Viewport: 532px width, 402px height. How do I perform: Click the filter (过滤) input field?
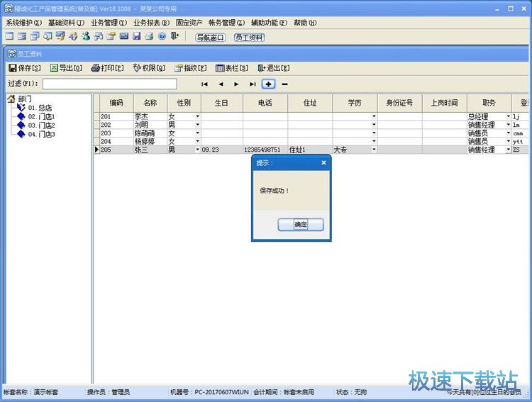[109, 84]
